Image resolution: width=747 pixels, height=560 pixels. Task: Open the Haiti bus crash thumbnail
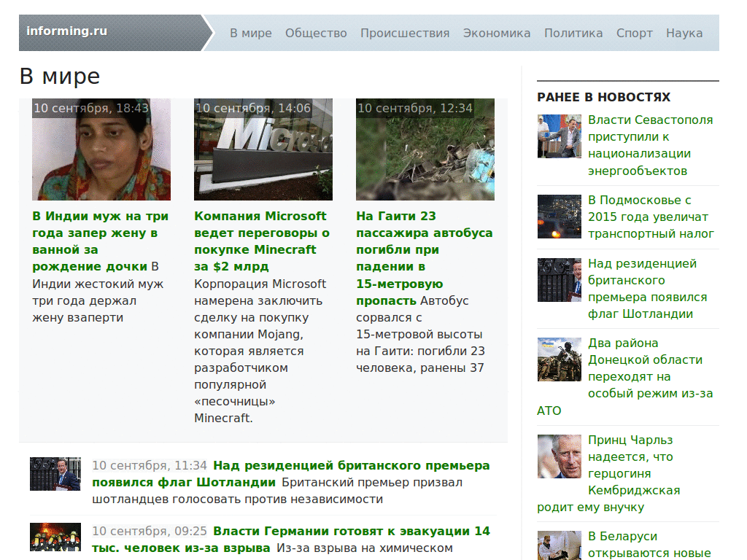(425, 149)
